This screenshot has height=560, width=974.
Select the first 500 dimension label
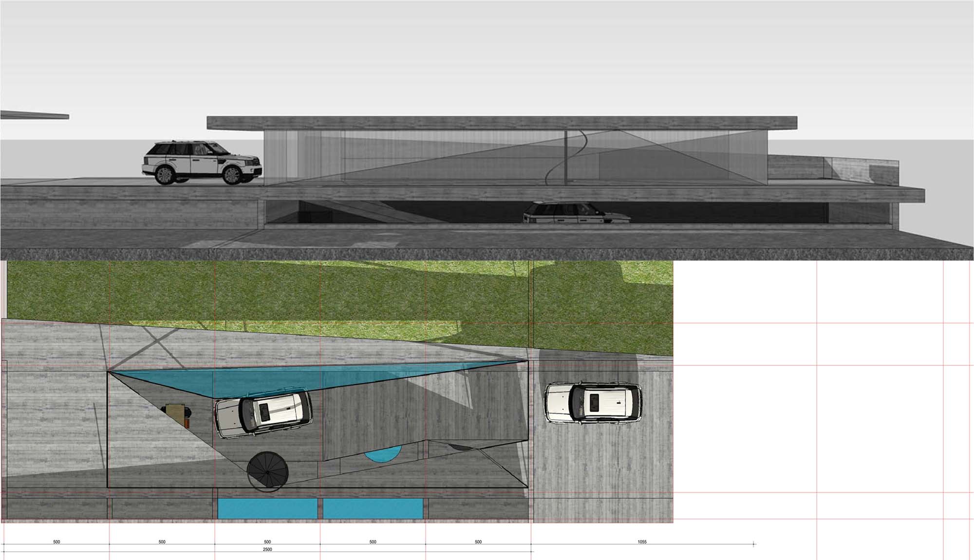(56, 541)
